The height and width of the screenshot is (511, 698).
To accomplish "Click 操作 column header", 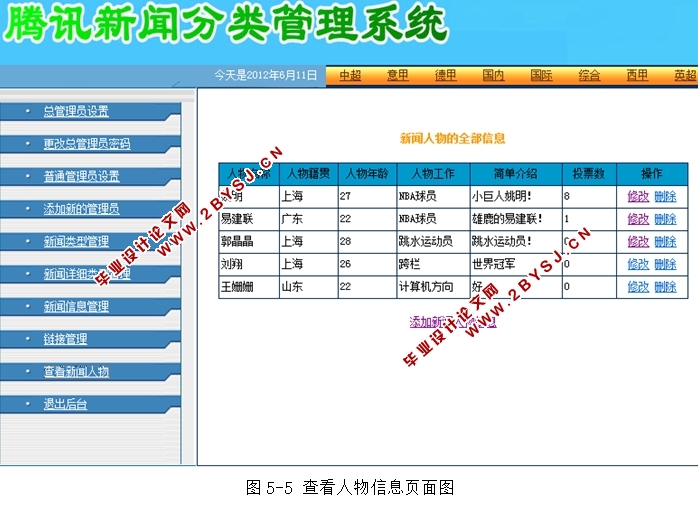I will click(x=652, y=174).
